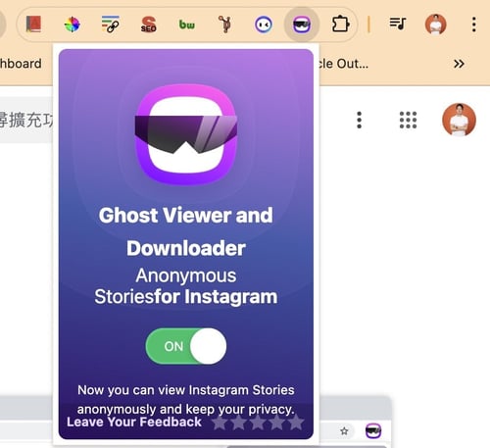Click the large Google account avatar
This screenshot has height=448, width=490.
click(459, 120)
